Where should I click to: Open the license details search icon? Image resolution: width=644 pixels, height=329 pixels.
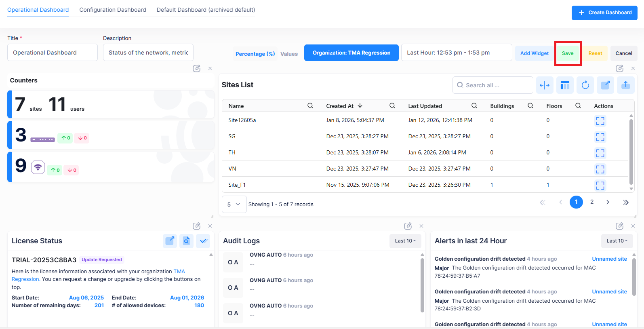186,241
